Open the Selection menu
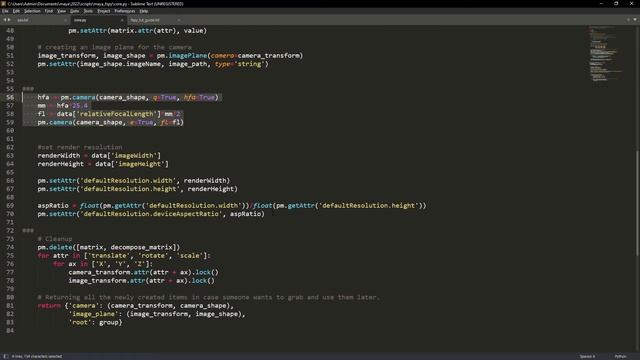The image size is (640, 360). click(32, 11)
